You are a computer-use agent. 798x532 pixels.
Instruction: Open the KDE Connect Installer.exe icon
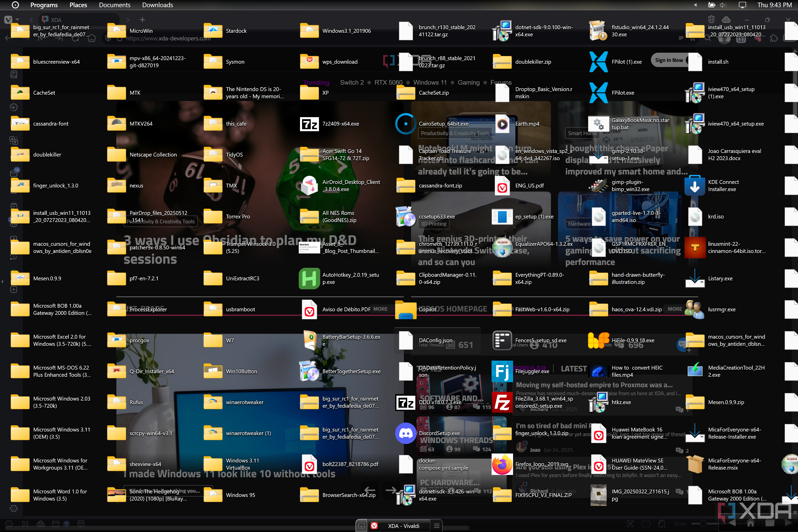(x=694, y=186)
